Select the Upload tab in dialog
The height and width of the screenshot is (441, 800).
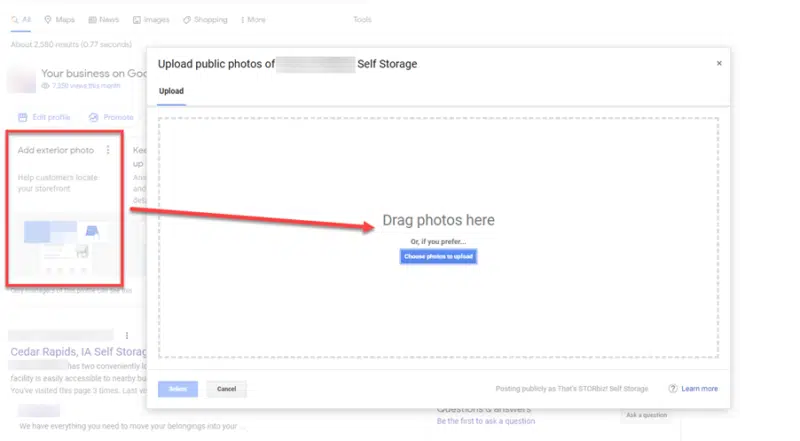pos(171,91)
